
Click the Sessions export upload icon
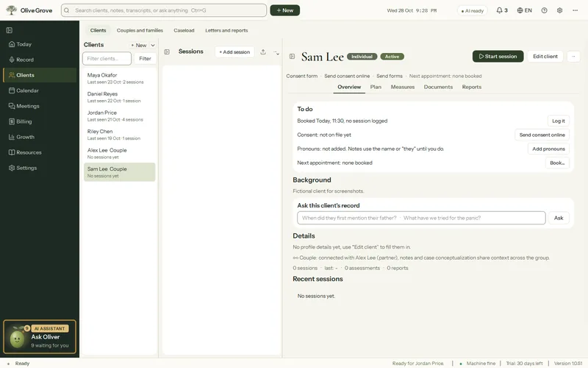click(263, 52)
